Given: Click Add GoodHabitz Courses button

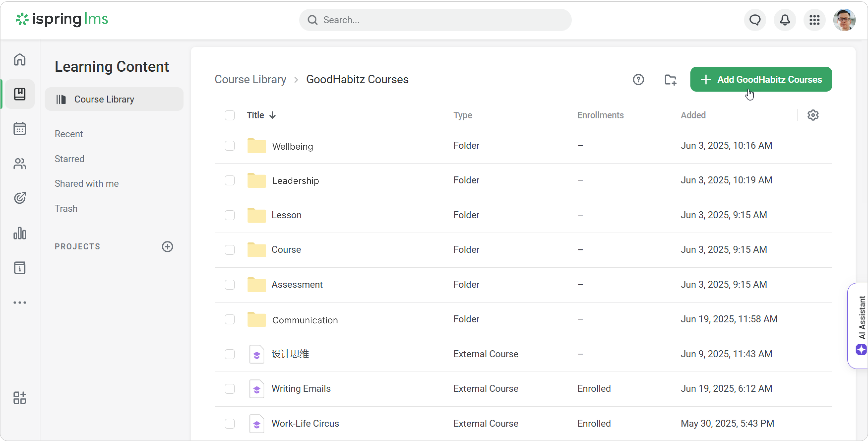Looking at the screenshot, I should point(761,80).
